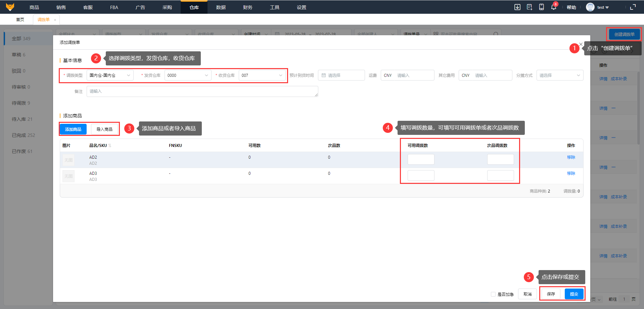Focus the 可用调拨数 input for AD3
Screen dimensions: 644x309
(421, 175)
